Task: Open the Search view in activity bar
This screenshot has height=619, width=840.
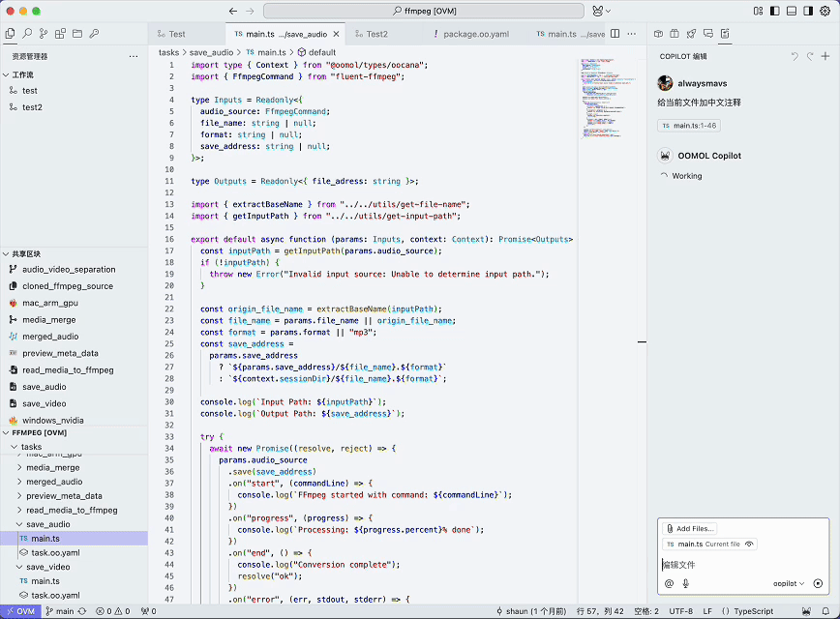Action: coord(27,33)
